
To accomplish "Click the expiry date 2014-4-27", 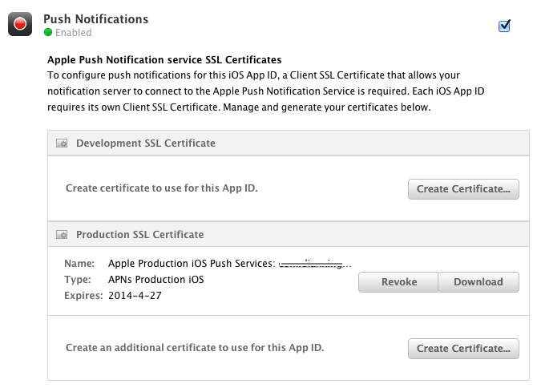I will (x=135, y=296).
